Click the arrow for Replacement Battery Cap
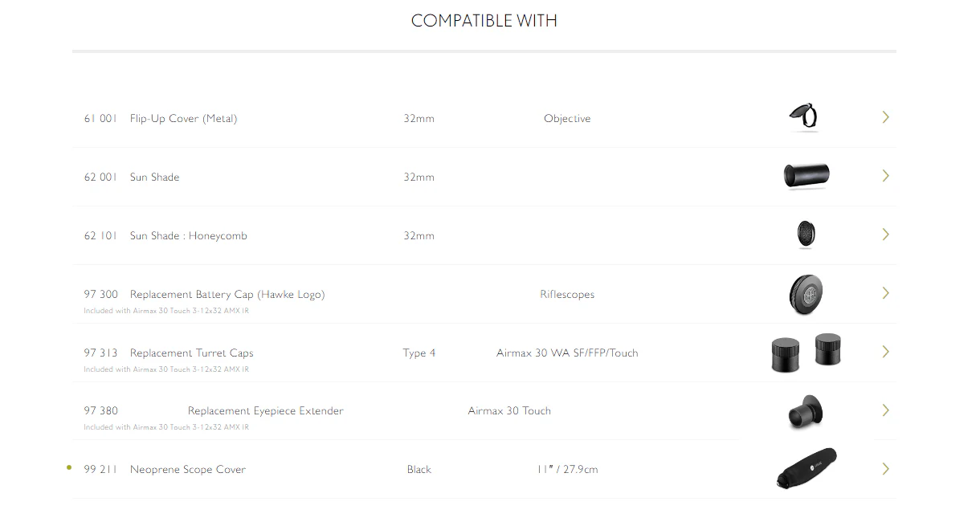 click(886, 293)
